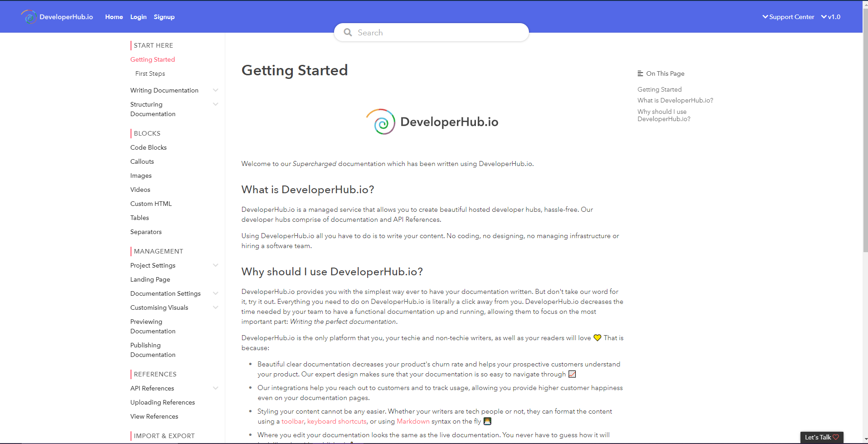Click the keyboard shortcuts link
The image size is (868, 444).
(x=337, y=421)
